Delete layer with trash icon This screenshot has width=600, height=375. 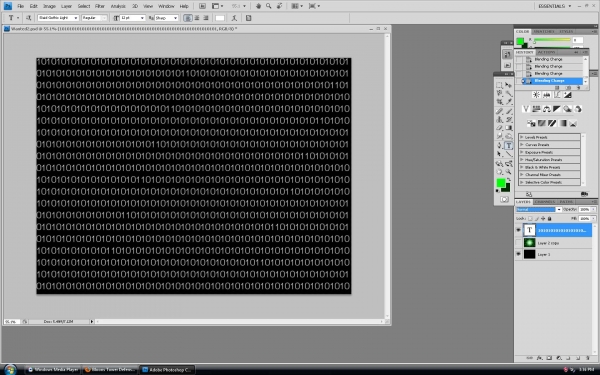coord(588,358)
